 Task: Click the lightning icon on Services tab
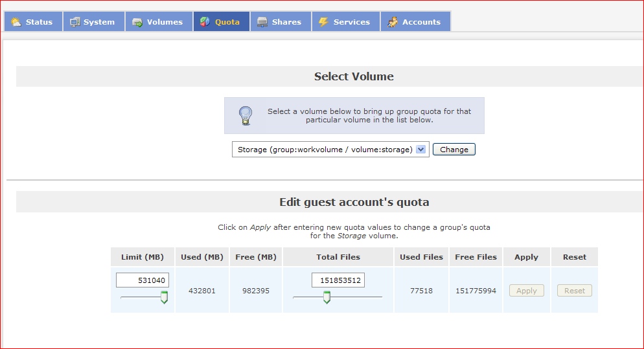tap(324, 22)
